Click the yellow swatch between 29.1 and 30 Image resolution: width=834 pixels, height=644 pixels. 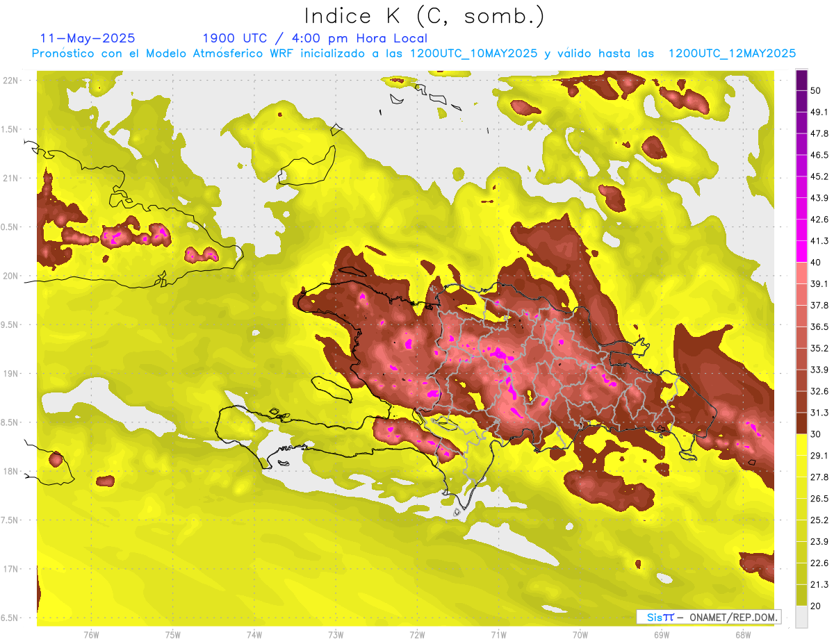(801, 445)
